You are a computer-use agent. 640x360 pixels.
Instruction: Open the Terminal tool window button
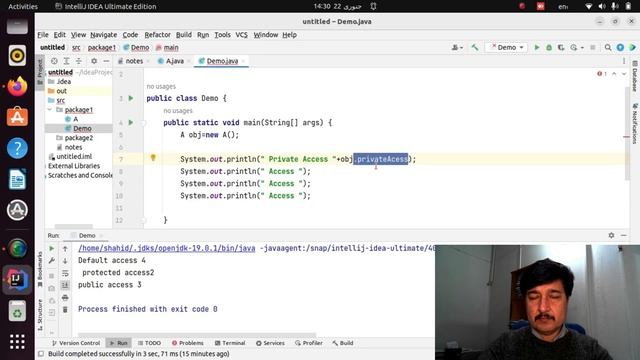point(230,343)
